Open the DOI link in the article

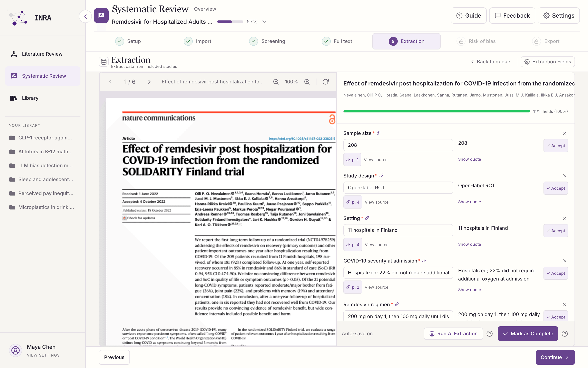302,138
